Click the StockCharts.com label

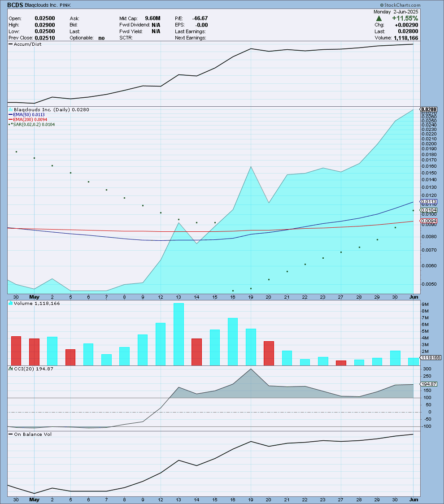click(x=400, y=5)
